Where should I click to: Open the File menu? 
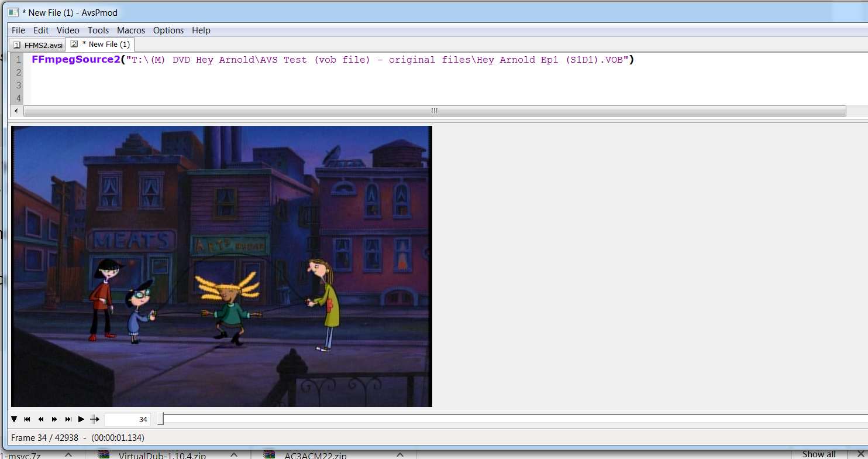18,30
